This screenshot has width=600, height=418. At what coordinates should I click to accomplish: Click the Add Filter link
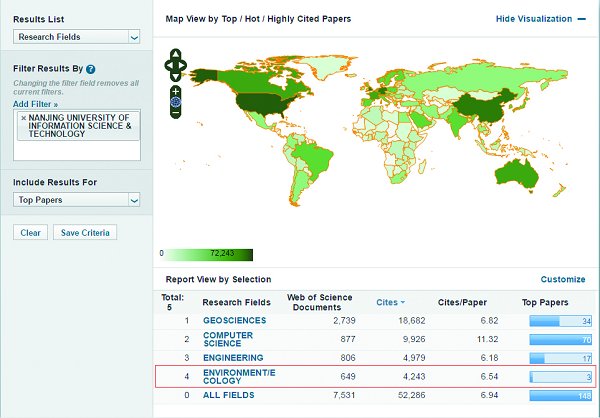click(35, 104)
